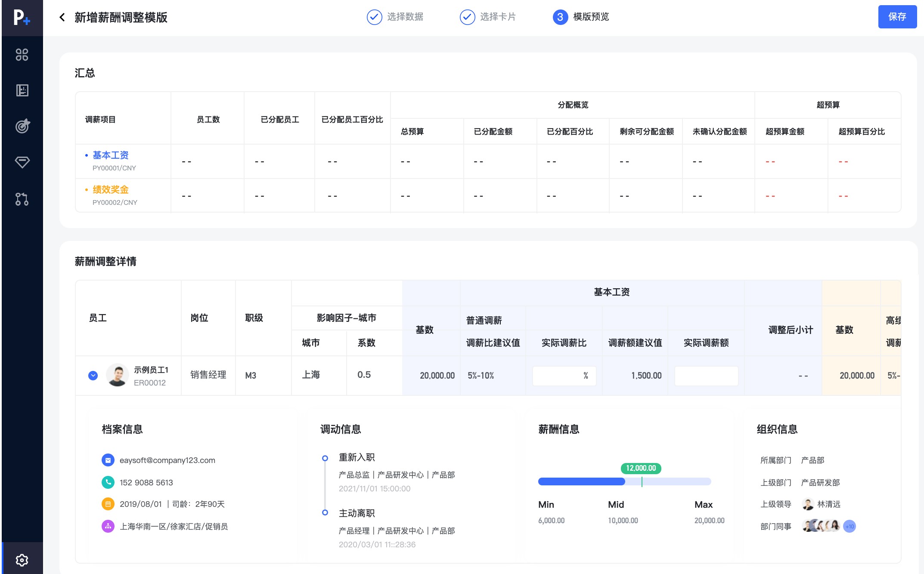Click the email icon in 档案信息
Image resolution: width=924 pixels, height=574 pixels.
[108, 460]
